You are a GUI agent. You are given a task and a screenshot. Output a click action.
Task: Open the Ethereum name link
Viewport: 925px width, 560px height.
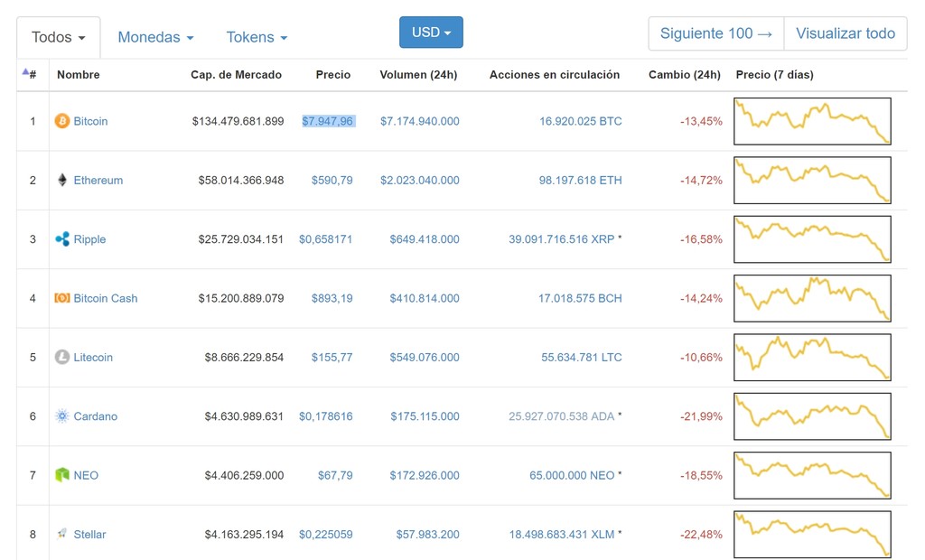98,181
